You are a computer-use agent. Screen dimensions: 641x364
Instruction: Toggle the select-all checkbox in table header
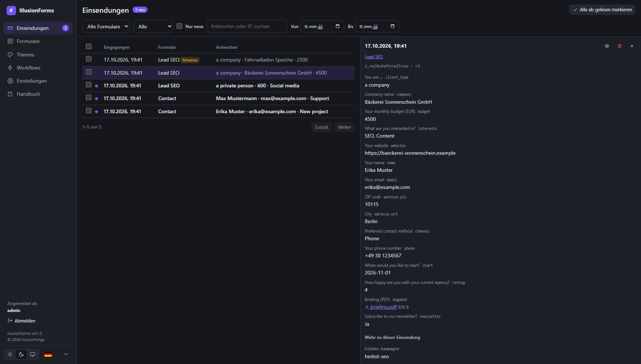(x=89, y=47)
